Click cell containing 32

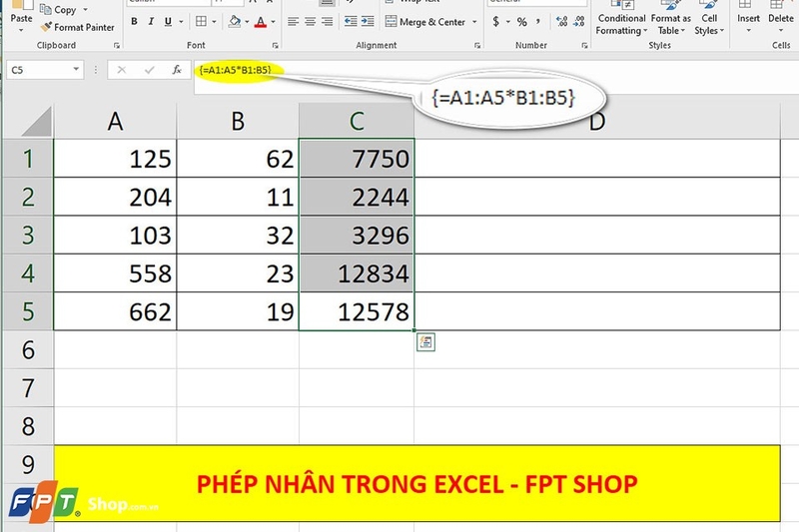pyautogui.click(x=238, y=235)
